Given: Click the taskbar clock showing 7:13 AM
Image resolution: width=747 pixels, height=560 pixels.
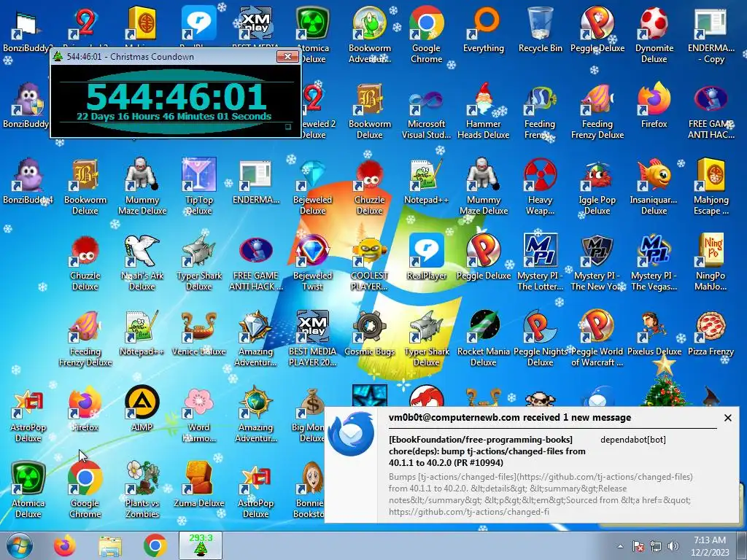Looking at the screenshot, I should [710, 545].
